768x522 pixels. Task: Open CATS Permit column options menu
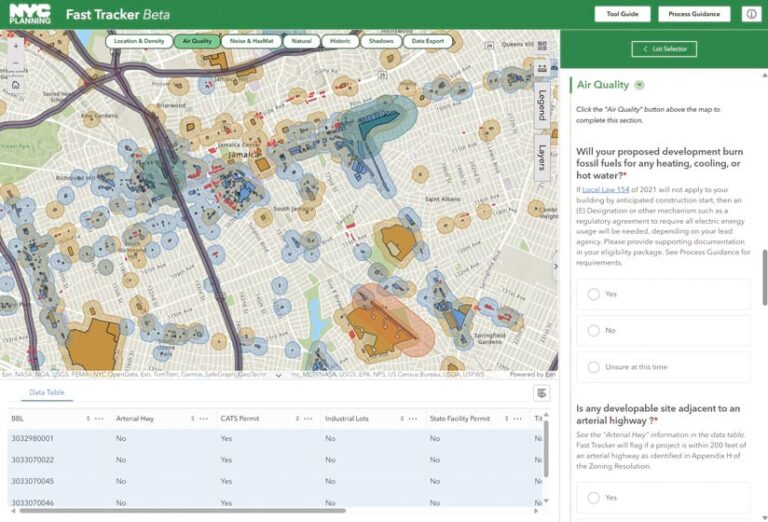pos(308,419)
